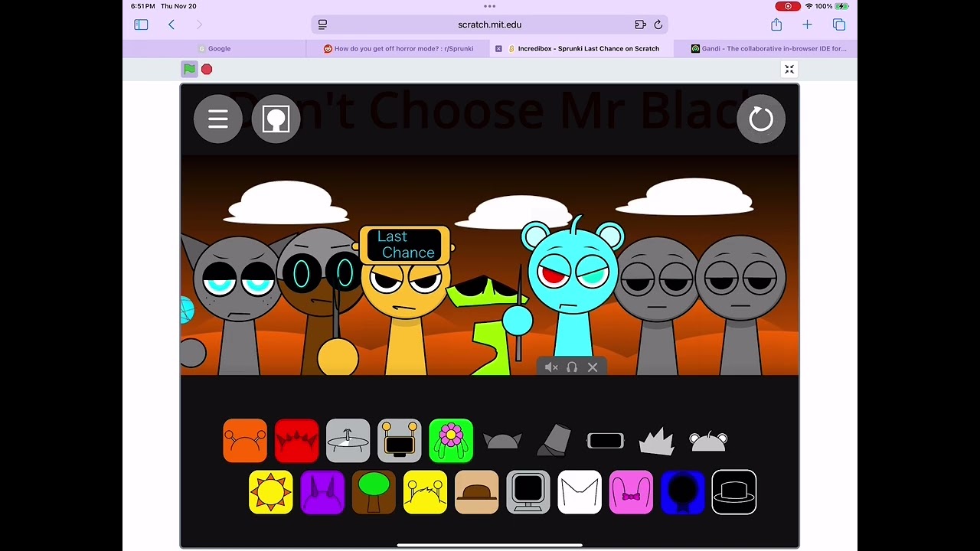Select the yellow sun character icon
This screenshot has height=551, width=980.
pos(270,492)
